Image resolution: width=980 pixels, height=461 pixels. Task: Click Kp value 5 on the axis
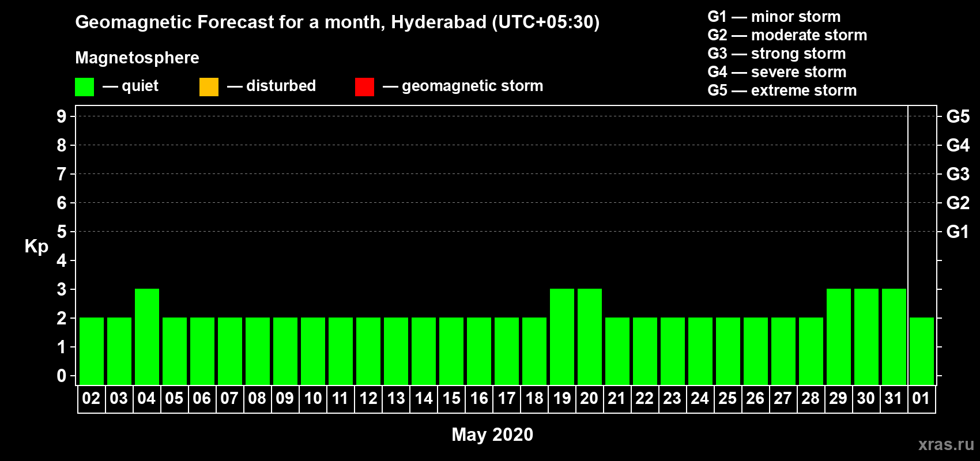point(62,232)
